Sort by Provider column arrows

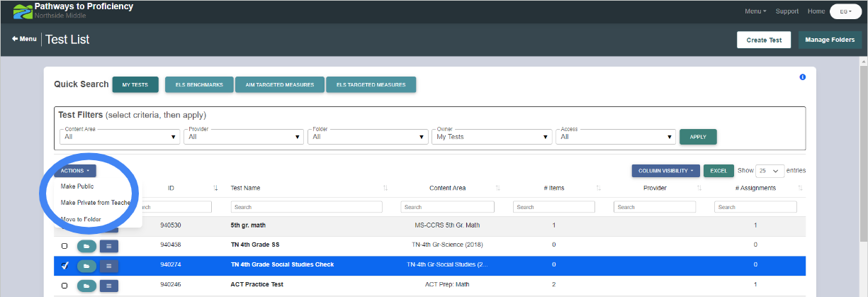699,188
